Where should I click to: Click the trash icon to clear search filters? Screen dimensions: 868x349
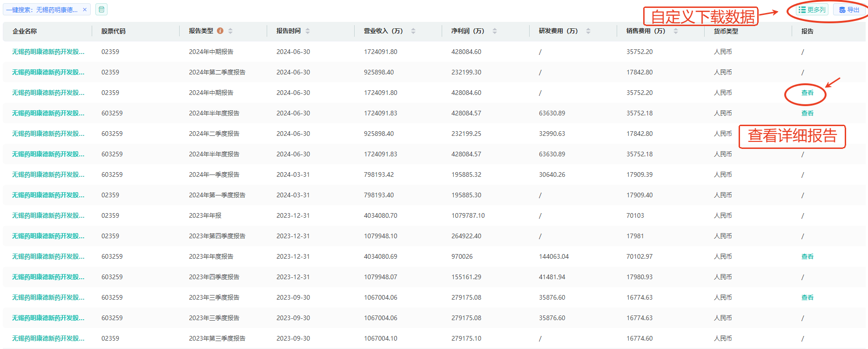point(101,9)
